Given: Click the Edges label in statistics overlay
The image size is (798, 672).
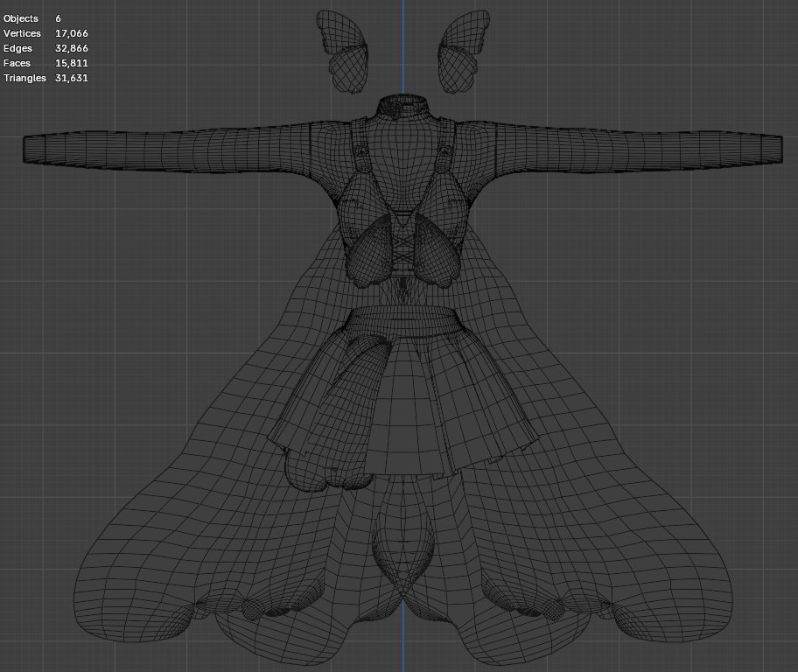Looking at the screenshot, I should 17,48.
